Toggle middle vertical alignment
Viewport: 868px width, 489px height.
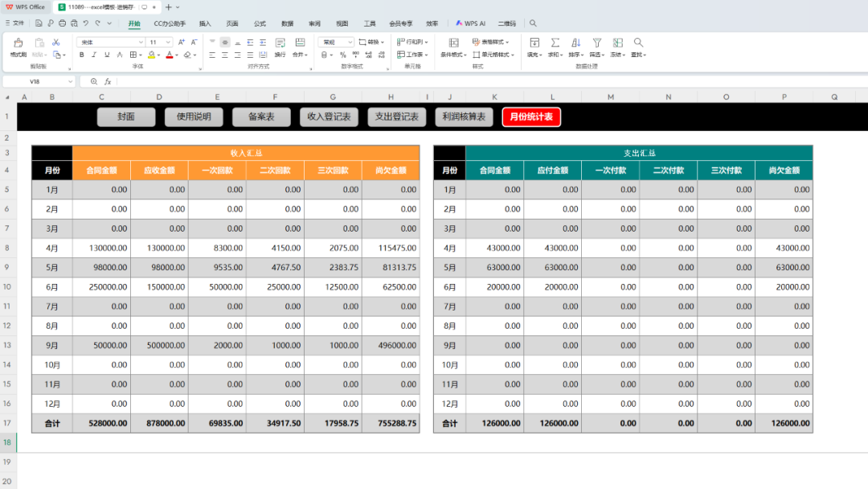click(225, 42)
